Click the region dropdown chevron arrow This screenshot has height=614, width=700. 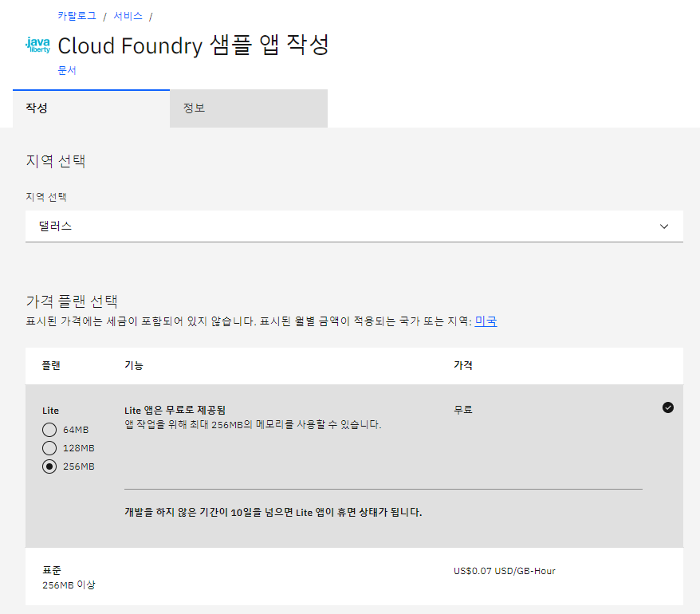(664, 226)
